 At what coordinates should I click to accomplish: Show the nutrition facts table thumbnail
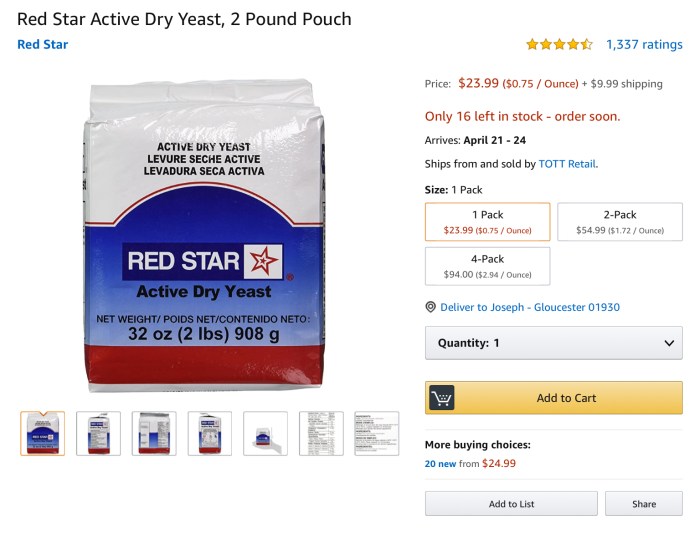point(321,433)
